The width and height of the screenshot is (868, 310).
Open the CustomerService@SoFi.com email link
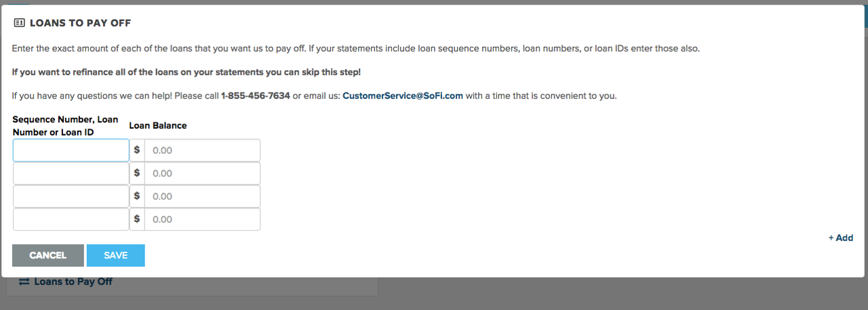[x=403, y=96]
